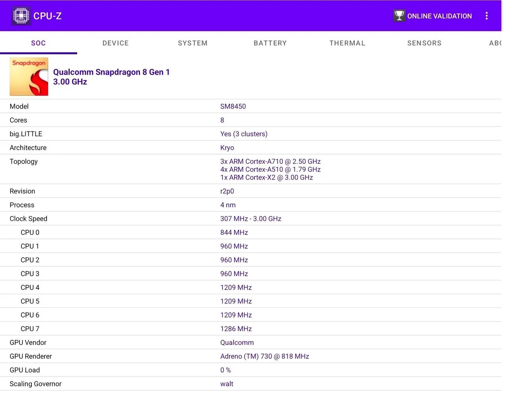This screenshot has height=420, width=509.
Task: Tap the Snapdragon processor logo
Action: click(29, 77)
